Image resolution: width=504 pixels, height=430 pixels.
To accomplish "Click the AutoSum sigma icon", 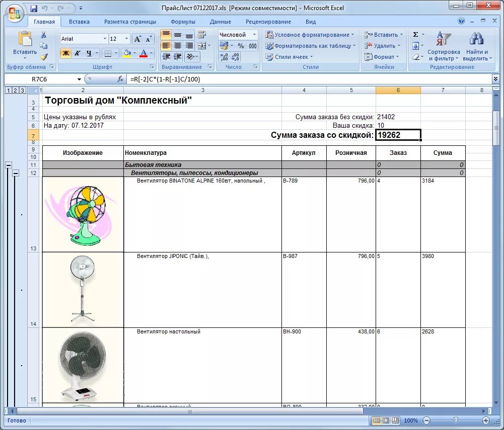I will (x=415, y=34).
